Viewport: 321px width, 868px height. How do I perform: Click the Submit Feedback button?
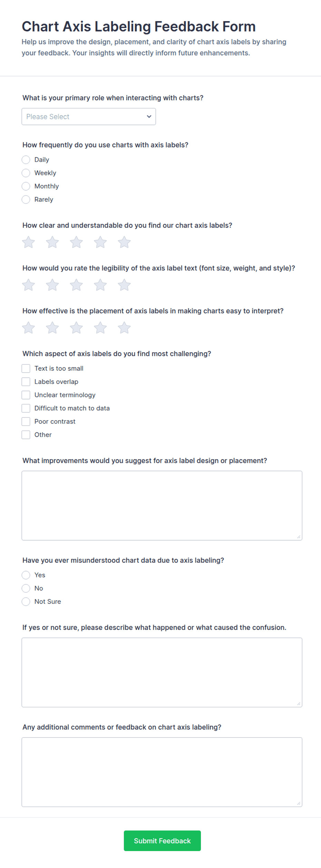click(162, 840)
